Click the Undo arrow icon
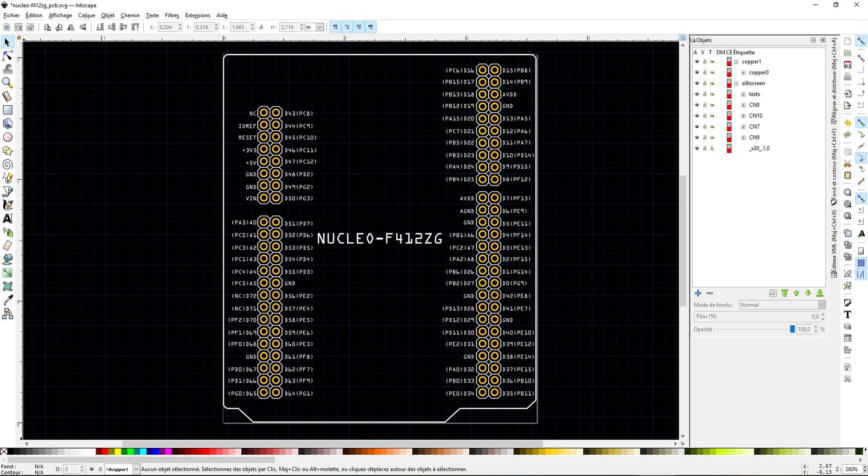 click(847, 123)
